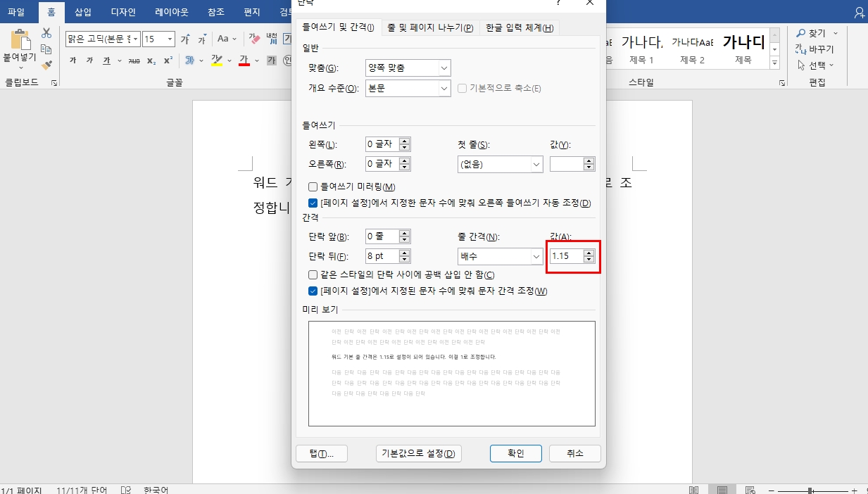Switch to Read Mode view in the status bar
The width and height of the screenshot is (868, 494).
point(693,488)
